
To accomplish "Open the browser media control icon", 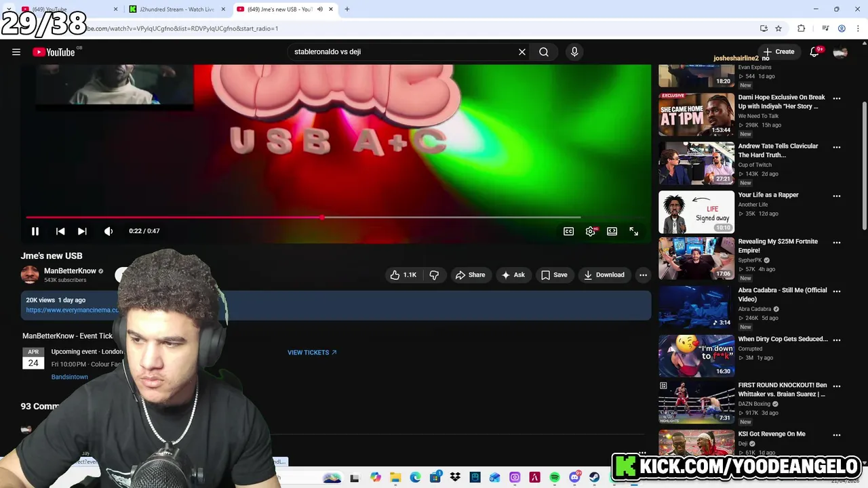I will tap(825, 28).
